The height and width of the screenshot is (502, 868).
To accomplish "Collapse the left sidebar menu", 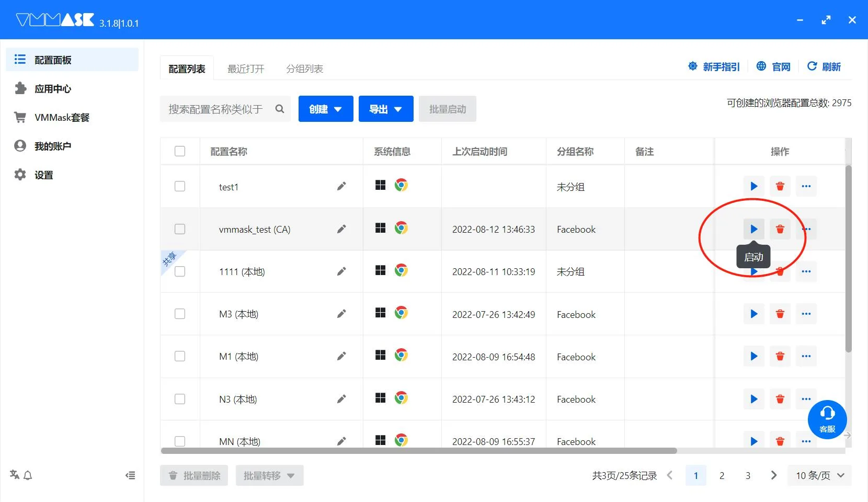I will tap(130, 475).
